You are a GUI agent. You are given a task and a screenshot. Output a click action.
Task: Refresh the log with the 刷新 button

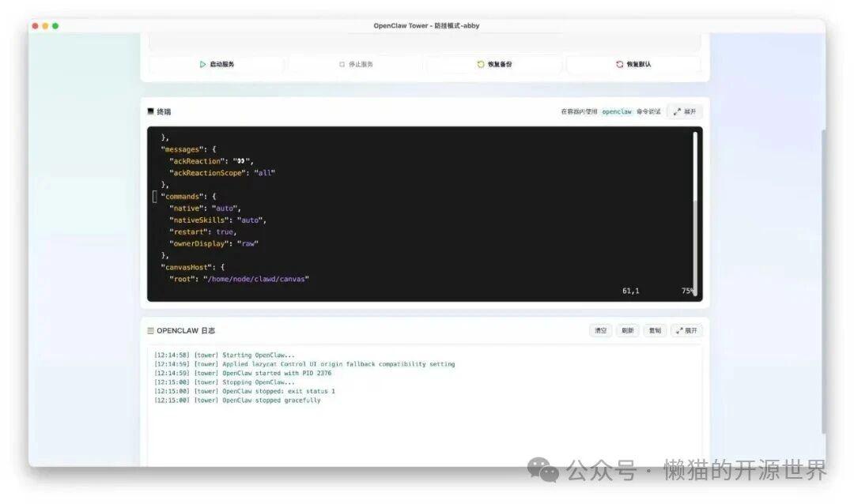coord(628,330)
